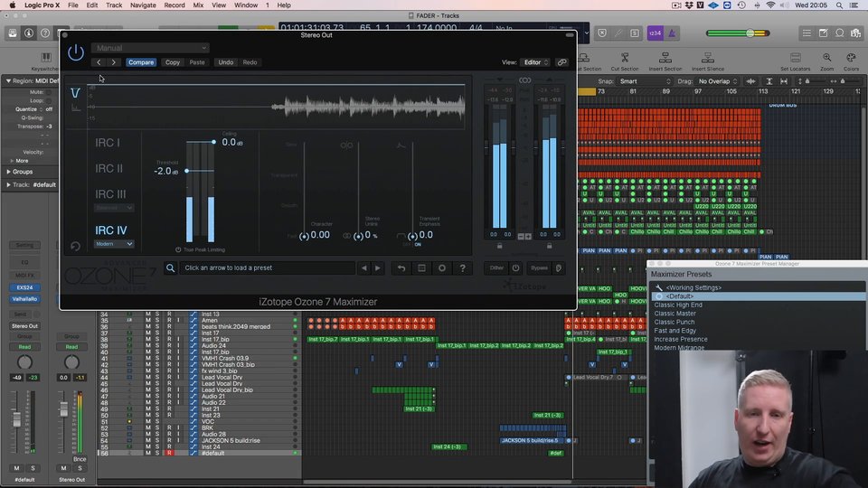This screenshot has height=488, width=868.
Task: Open the Logic list editors icon
Action: 807,33
